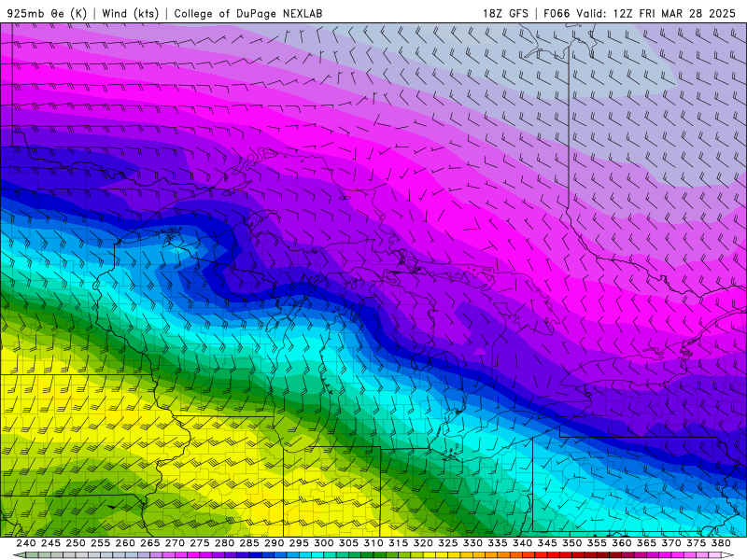Click the 295 value on the color scale
This screenshot has height=560, width=747.
click(x=299, y=543)
